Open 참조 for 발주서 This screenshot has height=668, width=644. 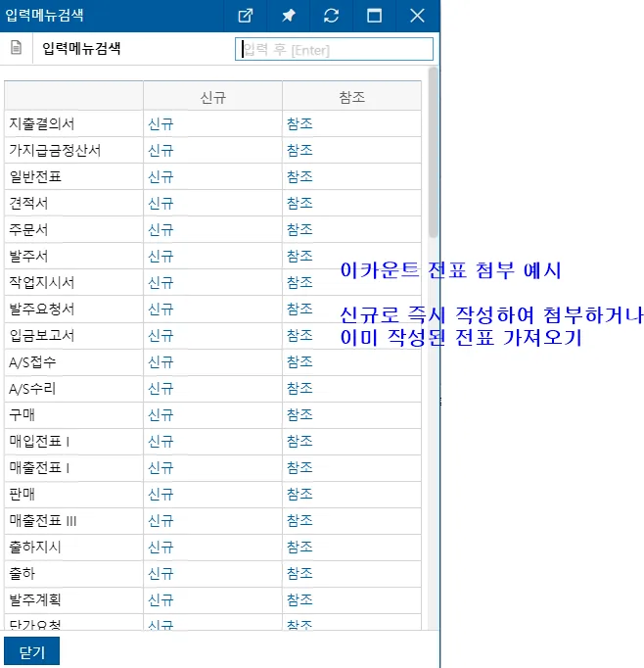(x=299, y=256)
